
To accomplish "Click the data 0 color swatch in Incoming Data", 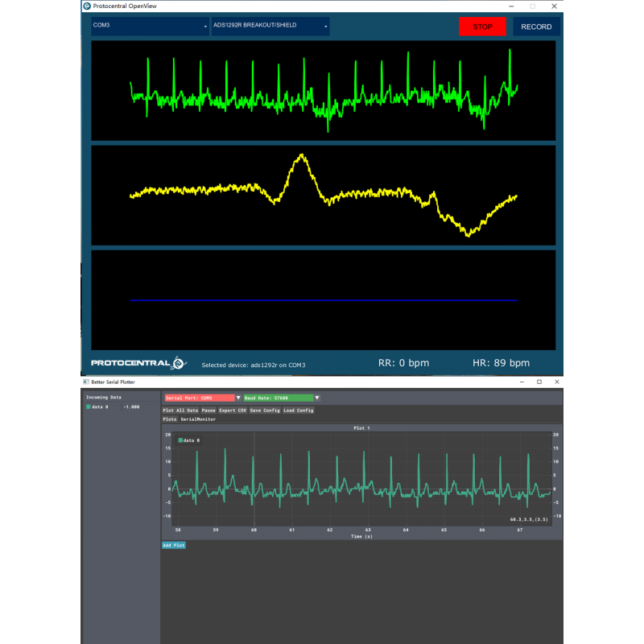I will (89, 407).
